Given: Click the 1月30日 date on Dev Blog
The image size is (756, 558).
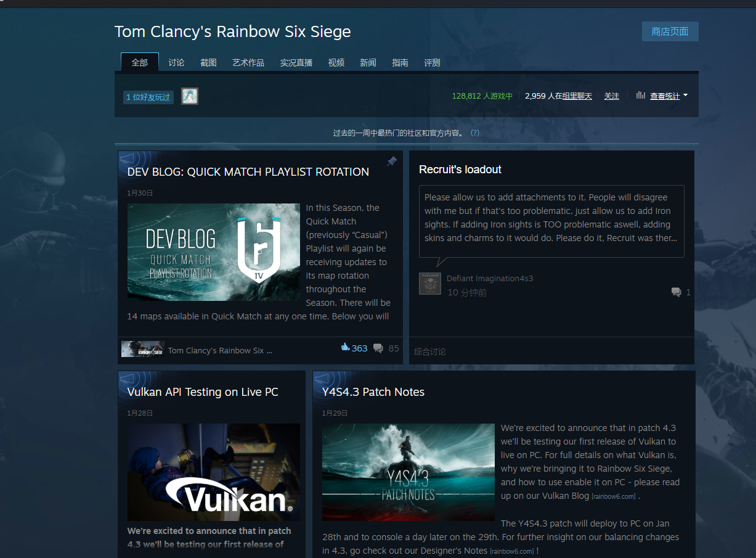Looking at the screenshot, I should pyautogui.click(x=140, y=193).
